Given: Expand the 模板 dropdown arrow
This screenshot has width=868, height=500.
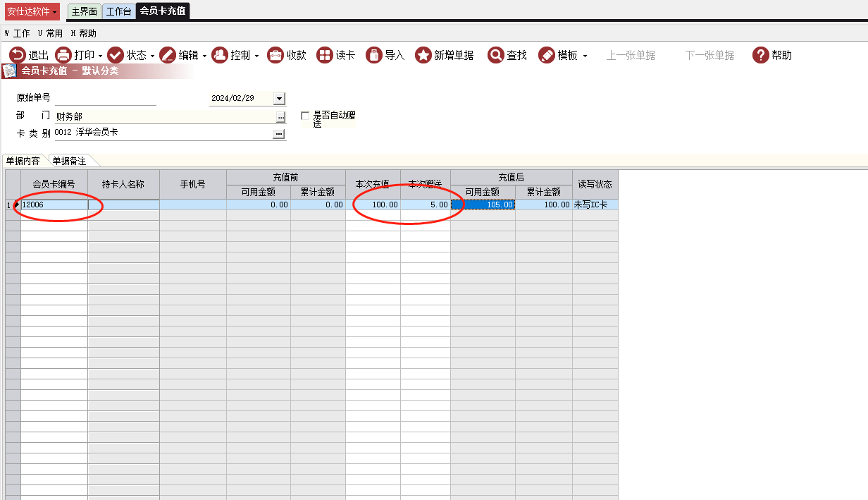Looking at the screenshot, I should tap(585, 56).
